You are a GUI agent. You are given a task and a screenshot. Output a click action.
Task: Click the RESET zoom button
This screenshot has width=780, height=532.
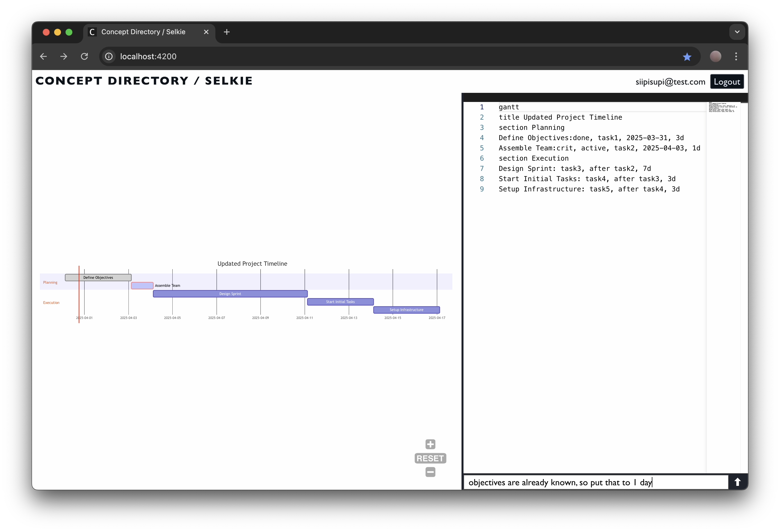pos(430,458)
